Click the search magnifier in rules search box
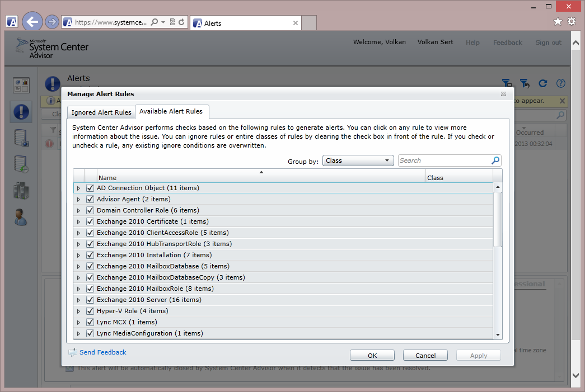 (x=495, y=160)
